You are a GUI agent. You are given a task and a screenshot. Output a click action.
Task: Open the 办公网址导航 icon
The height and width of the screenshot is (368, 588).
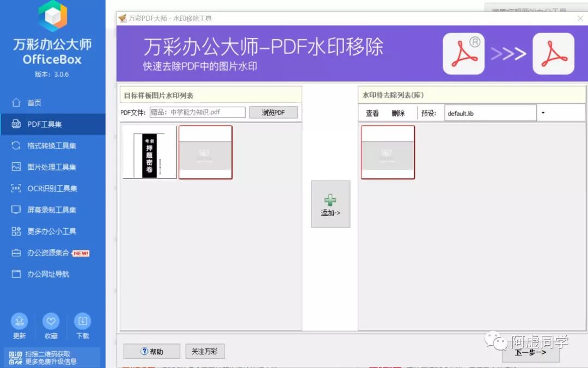coord(16,274)
